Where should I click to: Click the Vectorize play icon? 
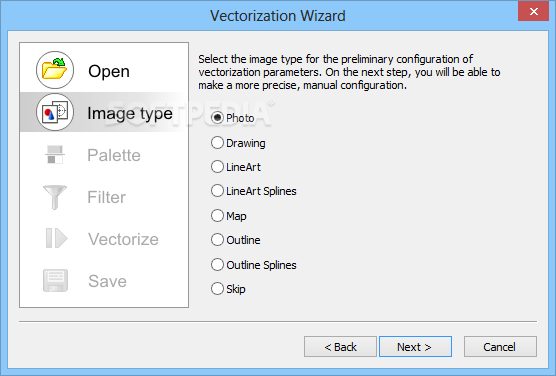[56, 238]
